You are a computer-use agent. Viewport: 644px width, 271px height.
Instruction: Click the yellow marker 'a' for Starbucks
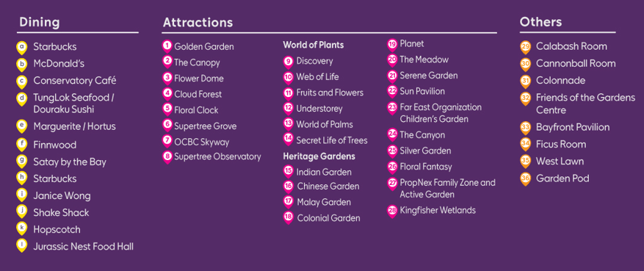pos(21,48)
